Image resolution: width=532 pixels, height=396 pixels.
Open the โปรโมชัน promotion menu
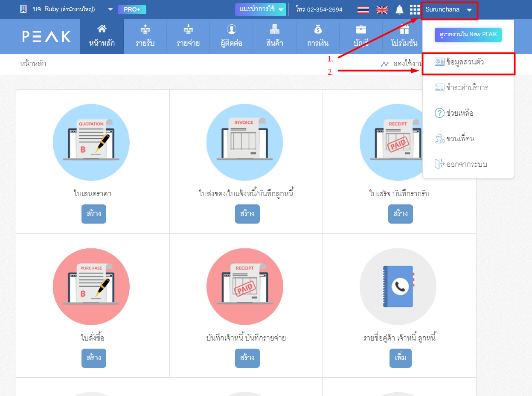pos(404,37)
